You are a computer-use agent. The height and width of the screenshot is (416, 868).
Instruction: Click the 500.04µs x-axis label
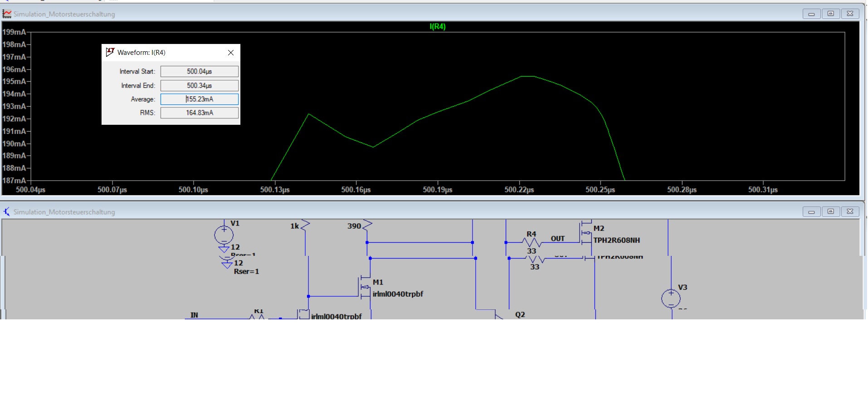point(31,190)
